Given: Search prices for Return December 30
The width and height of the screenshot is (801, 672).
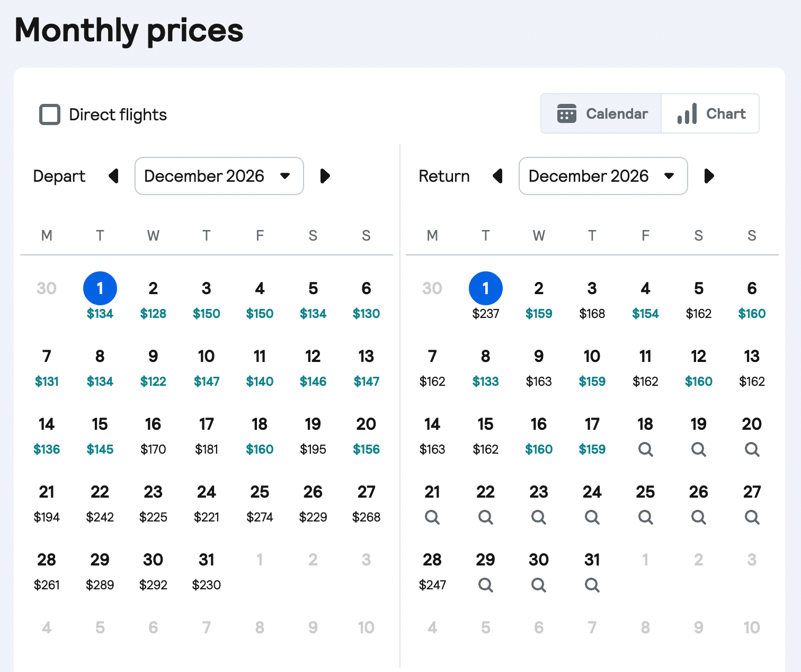Looking at the screenshot, I should tap(539, 585).
